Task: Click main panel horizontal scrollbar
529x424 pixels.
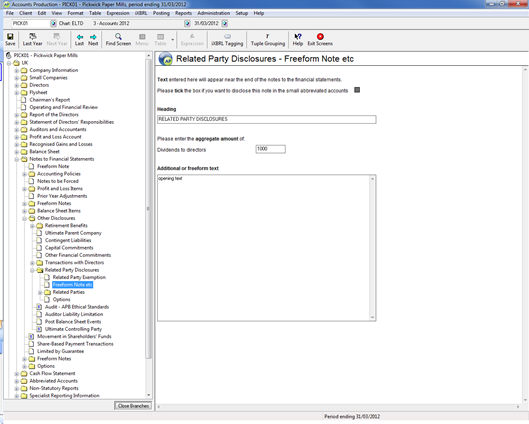Action: pyautogui.click(x=338, y=407)
